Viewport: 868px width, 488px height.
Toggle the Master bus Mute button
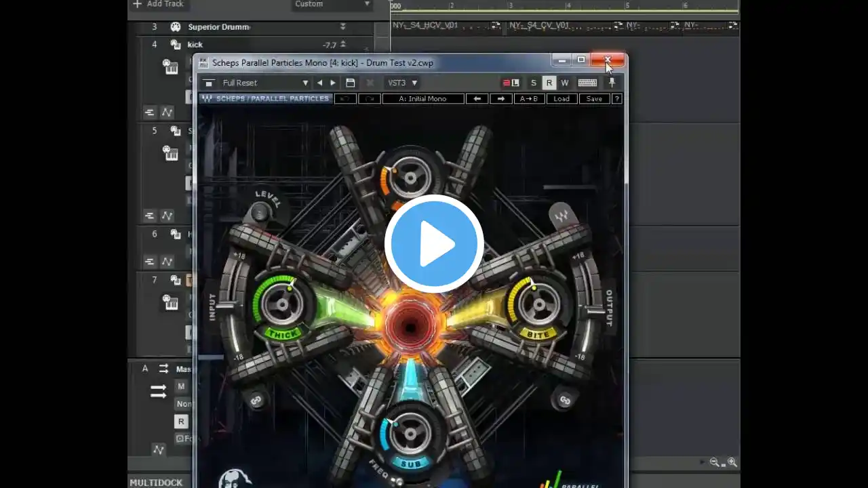pos(181,386)
